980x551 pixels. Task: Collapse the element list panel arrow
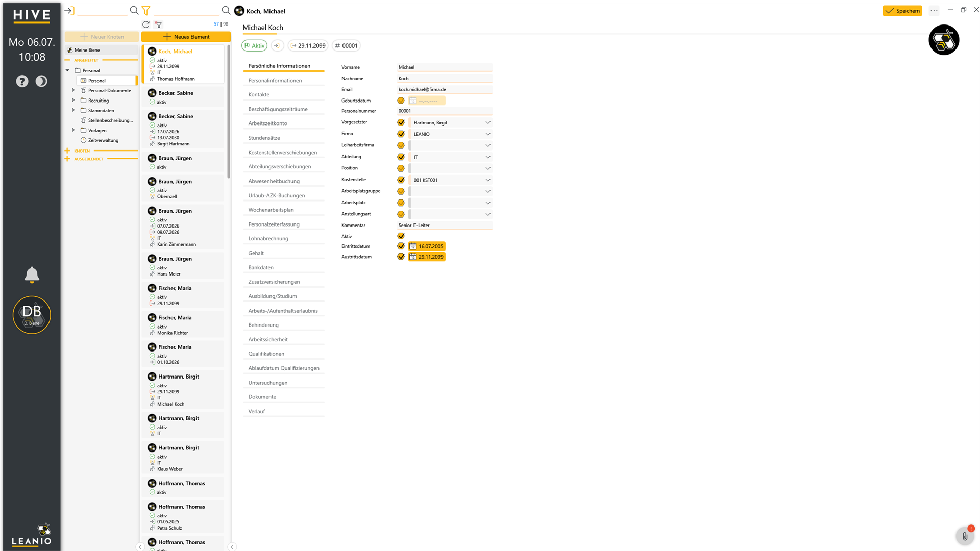click(x=232, y=547)
